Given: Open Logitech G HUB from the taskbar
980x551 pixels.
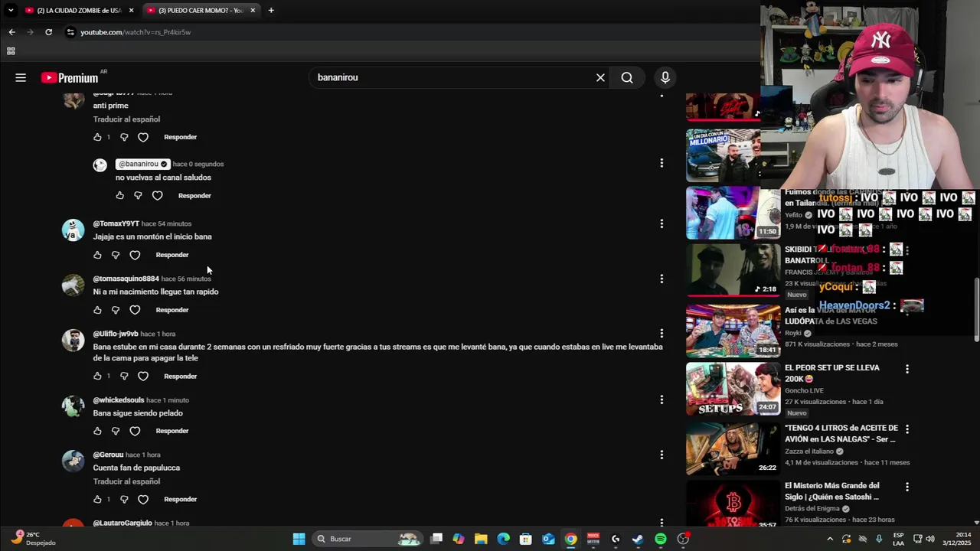Looking at the screenshot, I should coord(616,539).
